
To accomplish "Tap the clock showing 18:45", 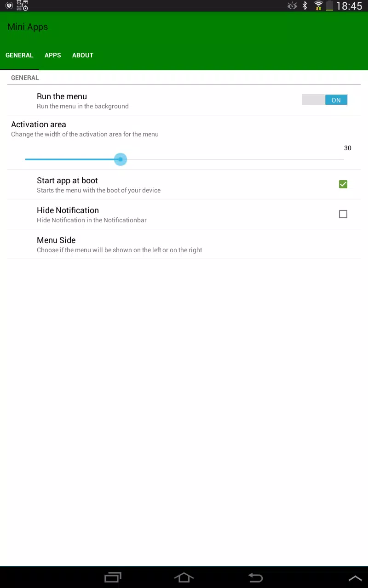I will (x=349, y=6).
